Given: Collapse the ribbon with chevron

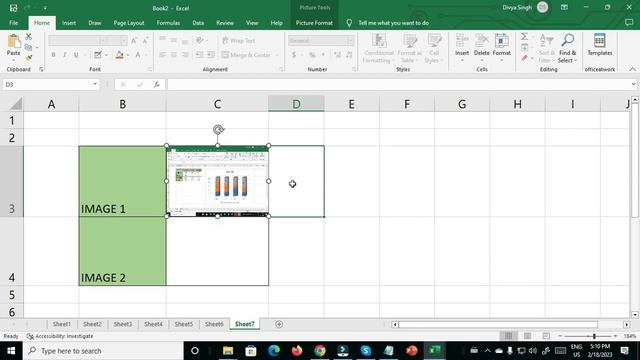Looking at the screenshot, I should pyautogui.click(x=632, y=69).
